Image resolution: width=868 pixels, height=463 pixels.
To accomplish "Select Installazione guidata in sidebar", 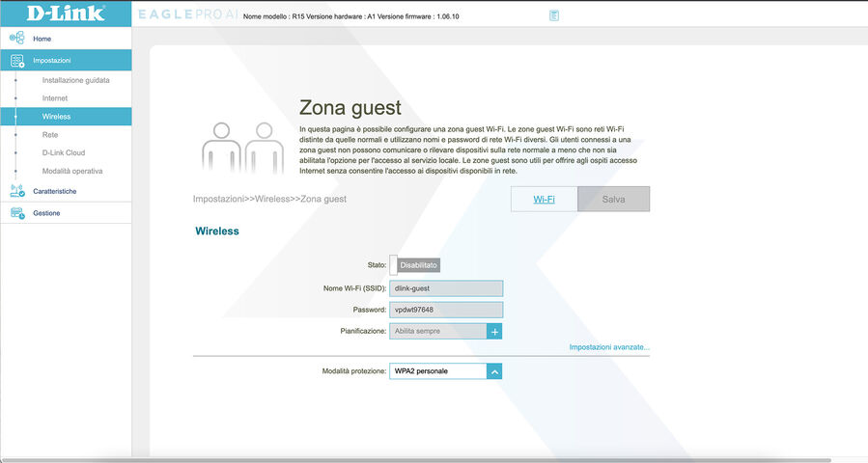I will point(75,80).
